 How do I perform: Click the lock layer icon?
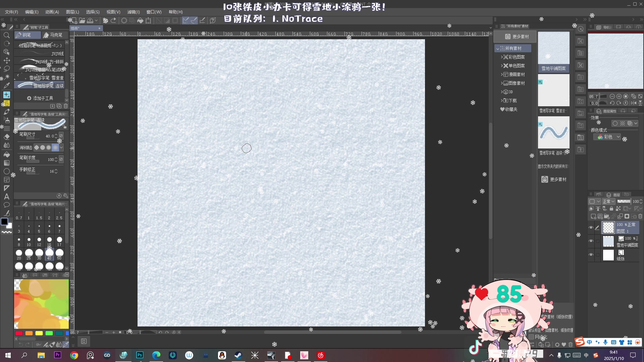[x=611, y=209]
